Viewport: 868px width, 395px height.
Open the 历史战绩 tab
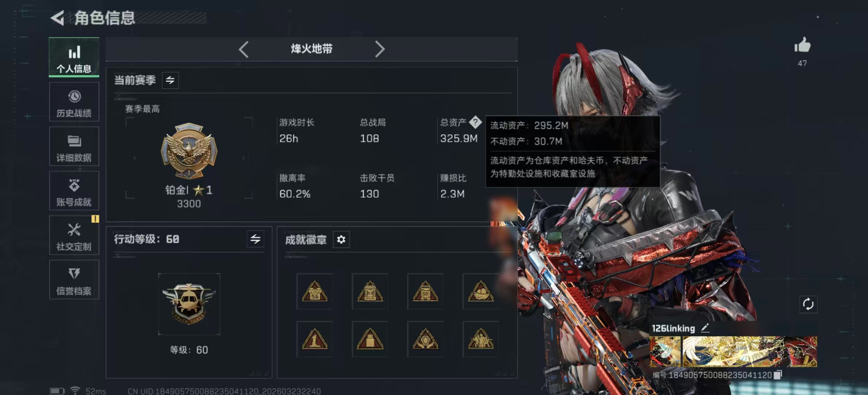point(74,102)
